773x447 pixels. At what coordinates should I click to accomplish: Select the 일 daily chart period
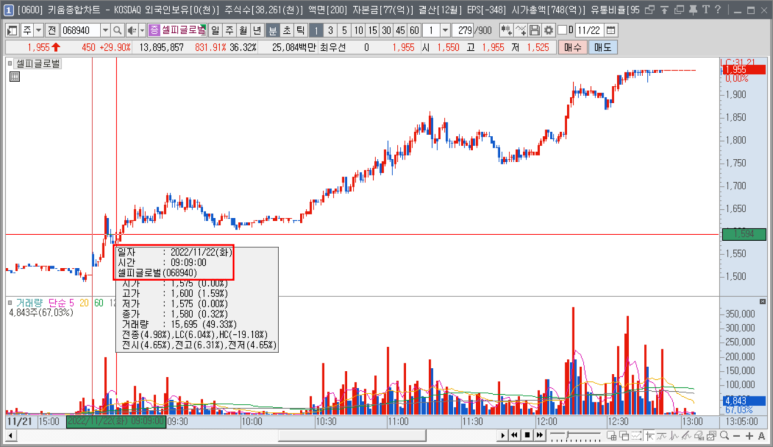click(x=215, y=31)
